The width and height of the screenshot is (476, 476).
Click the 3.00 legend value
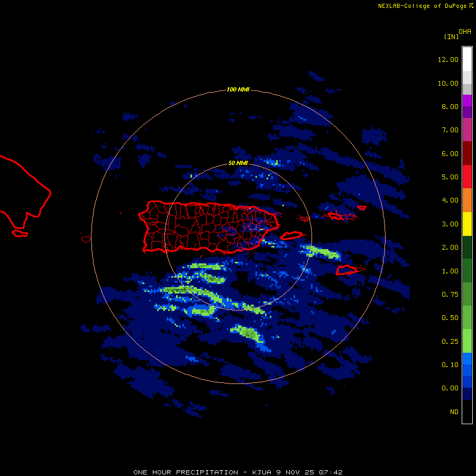click(450, 224)
